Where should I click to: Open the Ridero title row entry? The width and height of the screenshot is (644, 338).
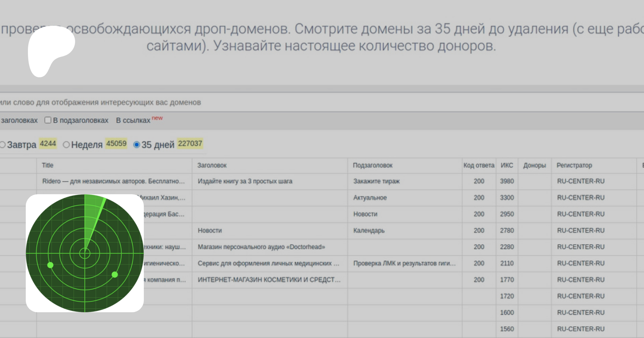click(113, 181)
